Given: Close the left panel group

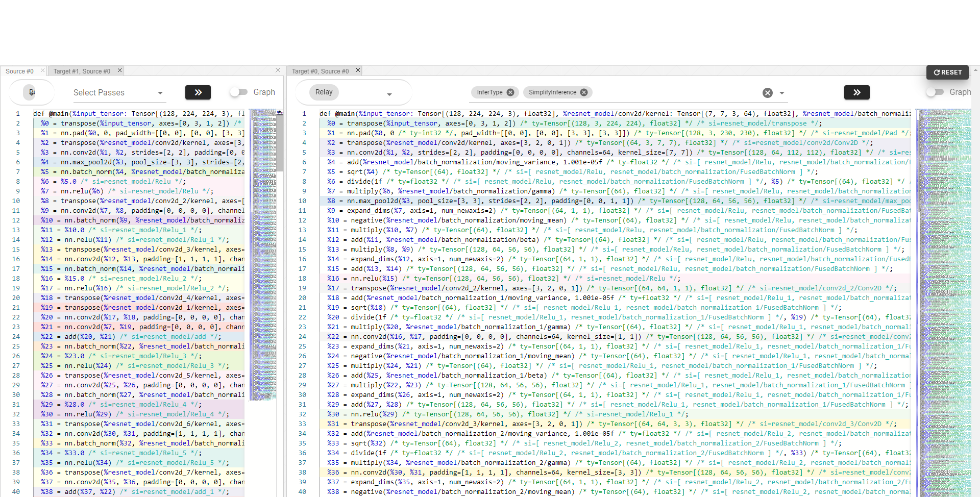Looking at the screenshot, I should pyautogui.click(x=278, y=70).
